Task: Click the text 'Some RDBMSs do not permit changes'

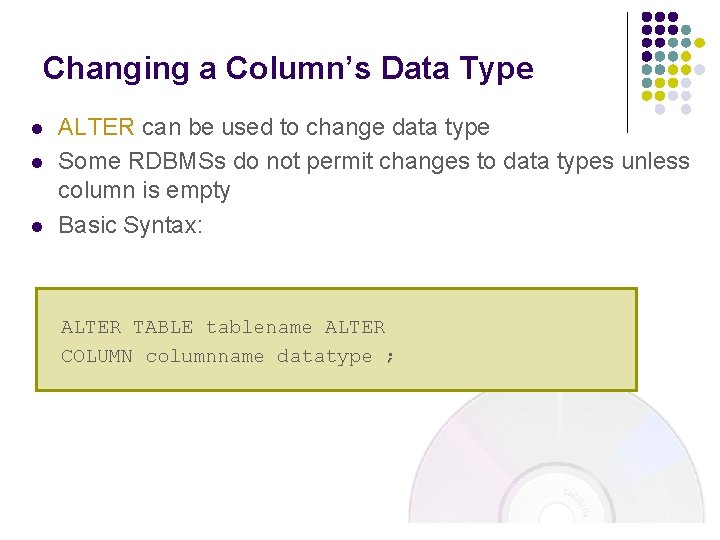Action: pos(240,160)
